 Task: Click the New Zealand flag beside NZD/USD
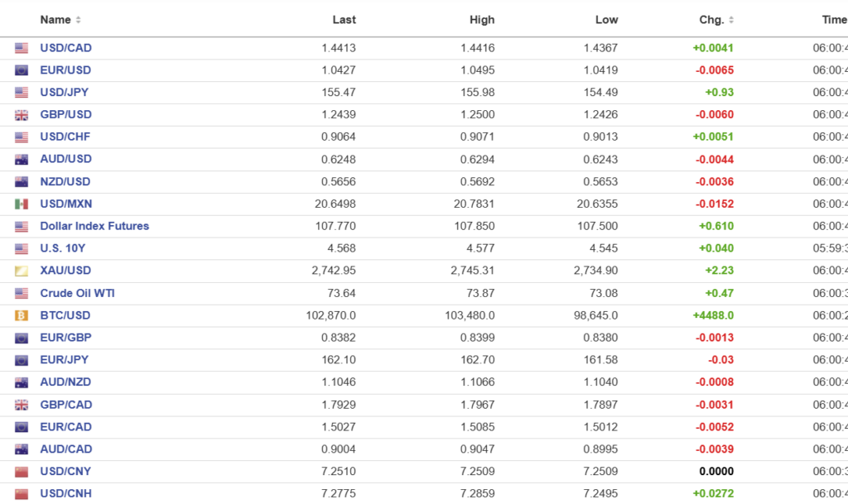click(x=22, y=182)
